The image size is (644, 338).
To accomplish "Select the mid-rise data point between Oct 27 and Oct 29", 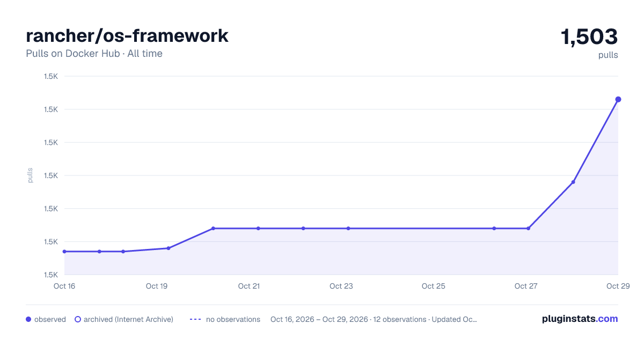I will click(573, 182).
